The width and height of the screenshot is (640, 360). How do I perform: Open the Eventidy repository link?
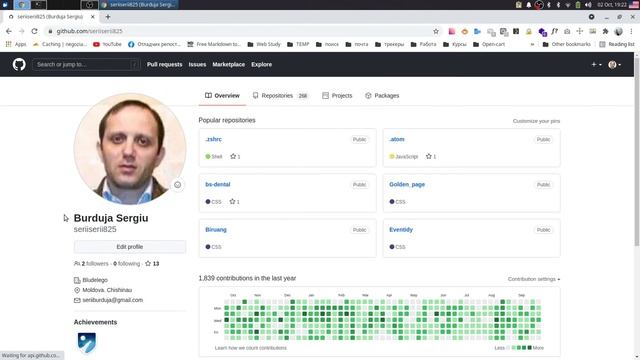[401, 230]
